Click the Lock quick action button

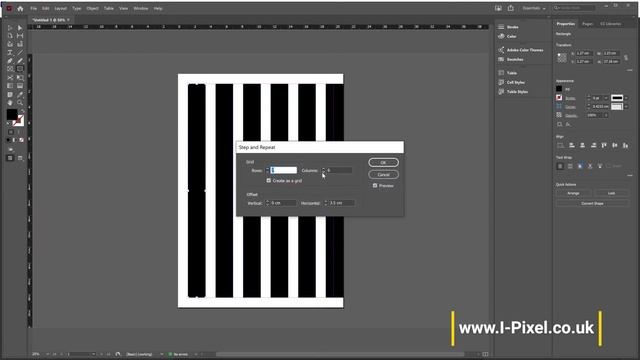611,193
